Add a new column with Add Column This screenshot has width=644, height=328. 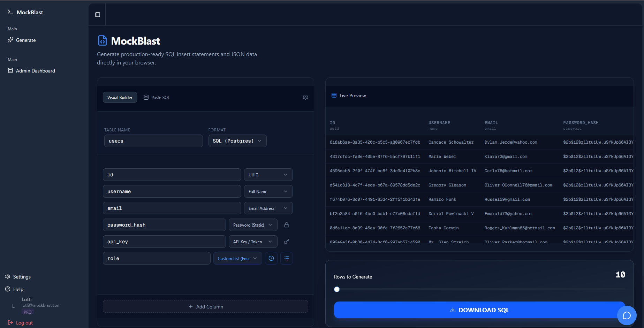pos(205,306)
